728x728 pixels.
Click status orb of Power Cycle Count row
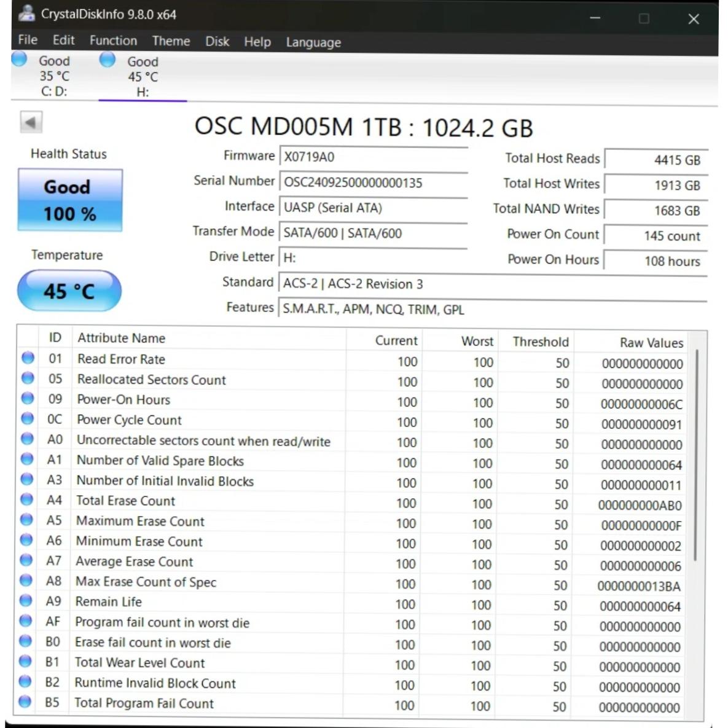28,419
